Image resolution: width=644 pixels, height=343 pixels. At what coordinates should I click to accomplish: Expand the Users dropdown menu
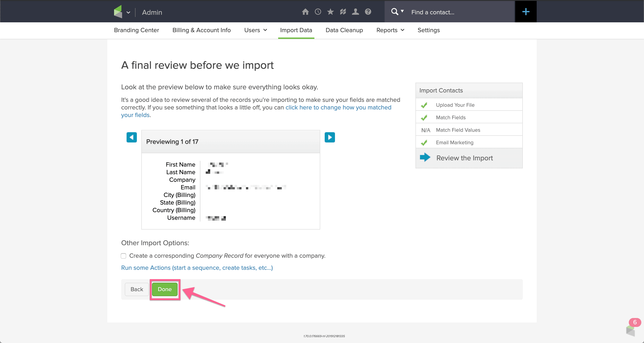tap(256, 30)
